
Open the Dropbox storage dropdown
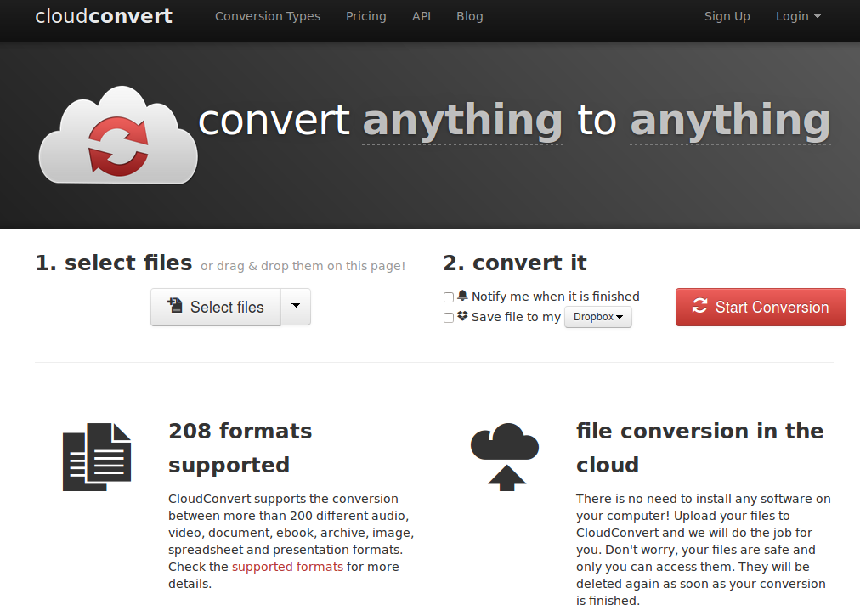click(x=597, y=317)
